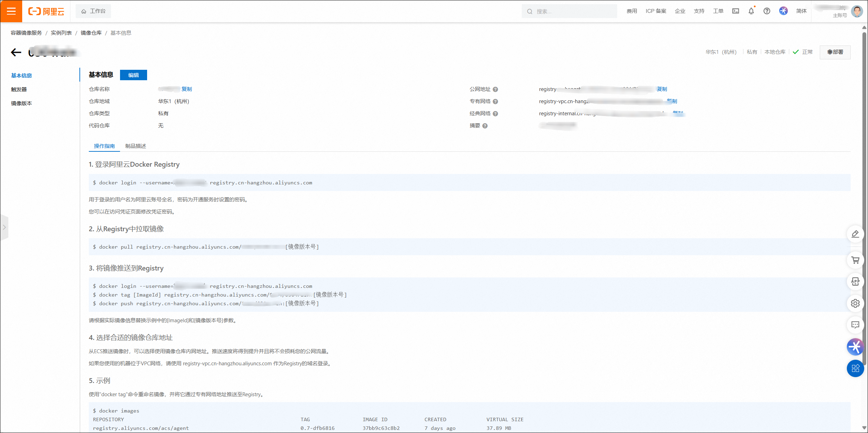Open the shopping cart floating icon
The height and width of the screenshot is (433, 868).
tap(855, 260)
